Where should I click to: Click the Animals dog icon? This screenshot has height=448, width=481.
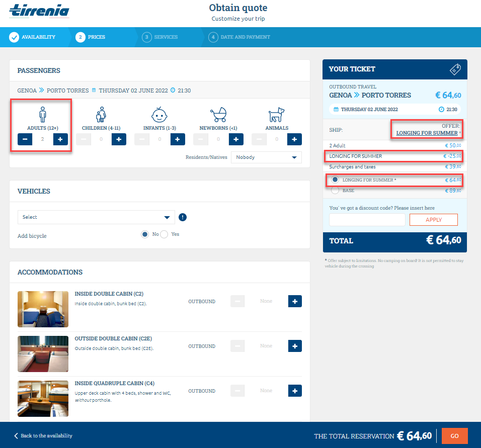coord(276,115)
